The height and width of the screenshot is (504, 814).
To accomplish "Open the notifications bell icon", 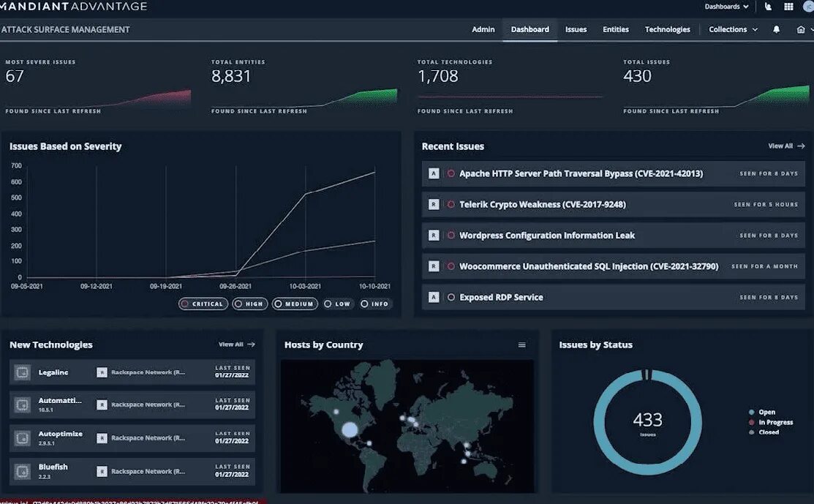I will click(x=776, y=29).
